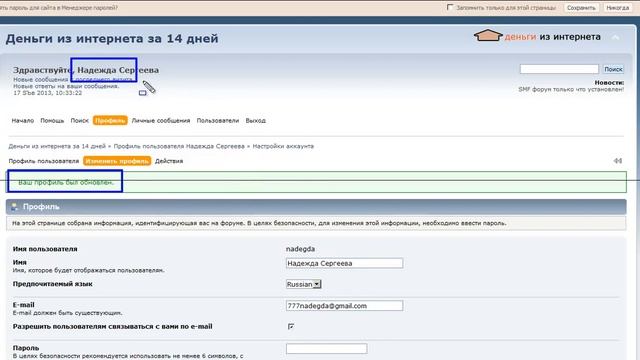Click the E-mail field 777nadegda@gmail.com

point(344,306)
